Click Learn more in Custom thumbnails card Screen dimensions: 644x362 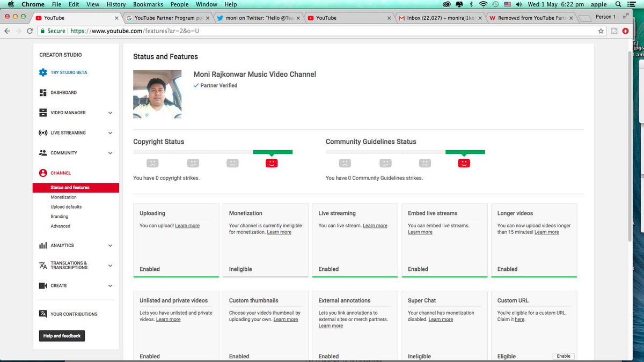[286, 320]
